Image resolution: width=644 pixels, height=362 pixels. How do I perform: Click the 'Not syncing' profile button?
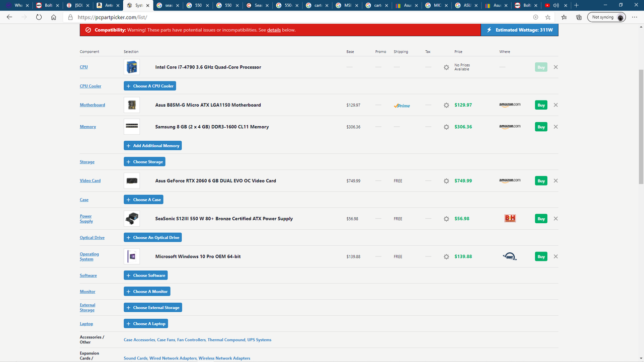(606, 17)
